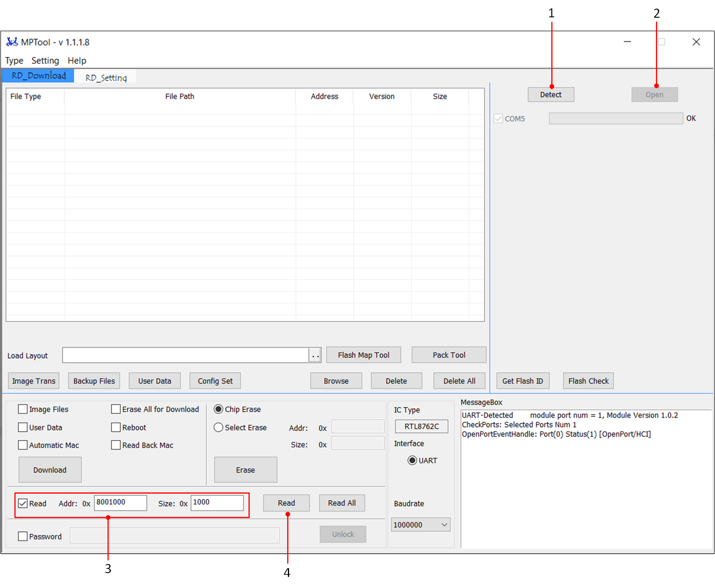Switch to the RD_Setting tab
Image resolution: width=715 pixels, height=588 pixels.
(106, 77)
